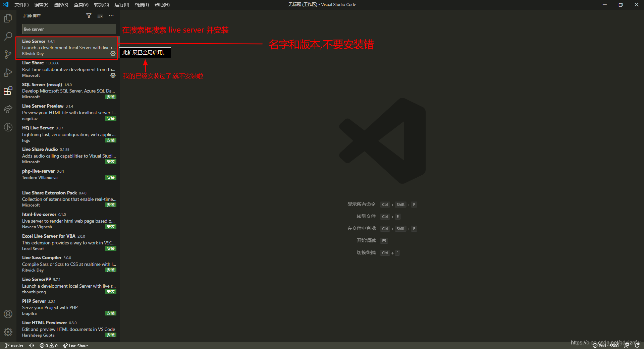Click the live server search field

pos(69,29)
